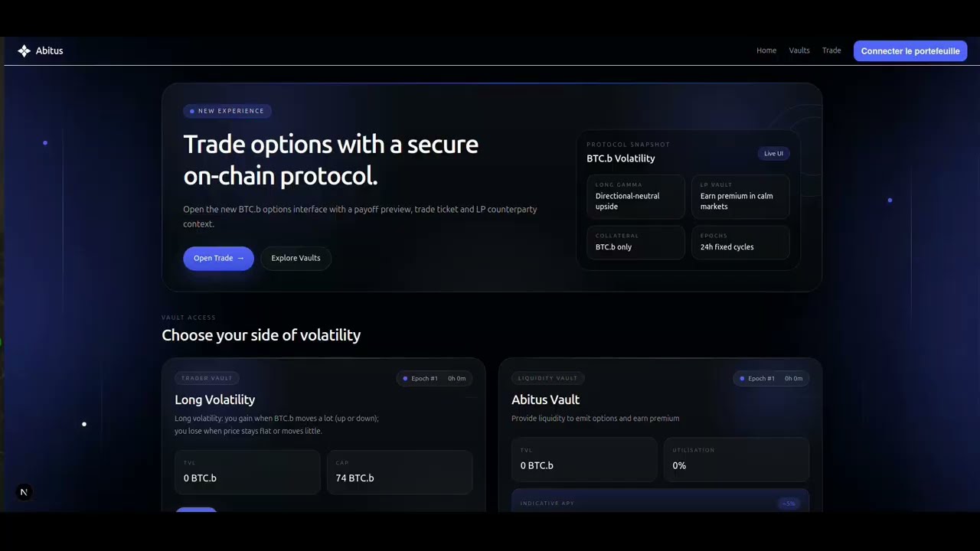Click the Live UI badge
Image resolution: width=980 pixels, height=551 pixels.
click(x=773, y=153)
